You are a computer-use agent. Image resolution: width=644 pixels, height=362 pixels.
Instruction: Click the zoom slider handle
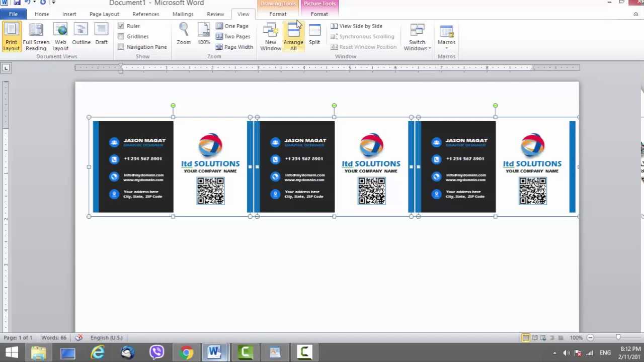618,338
